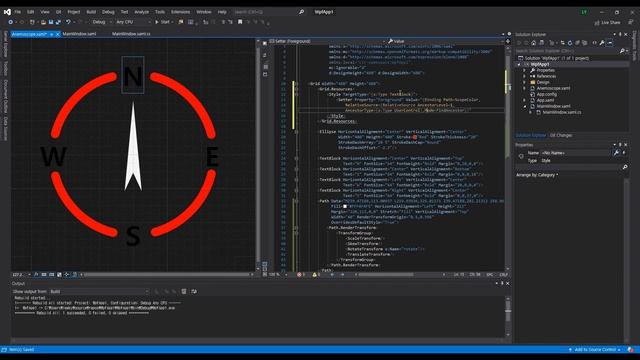The height and width of the screenshot is (360, 640).
Task: Click Events lightning icon in Properties panel
Action: [624, 153]
